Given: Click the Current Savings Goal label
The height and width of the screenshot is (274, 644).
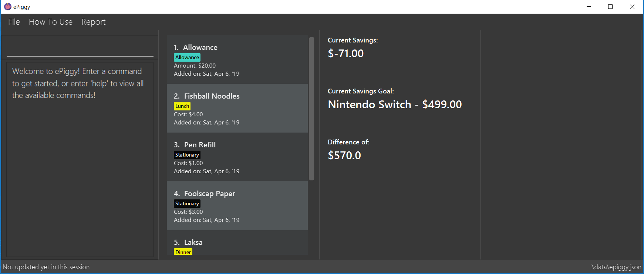Looking at the screenshot, I should point(361,91).
